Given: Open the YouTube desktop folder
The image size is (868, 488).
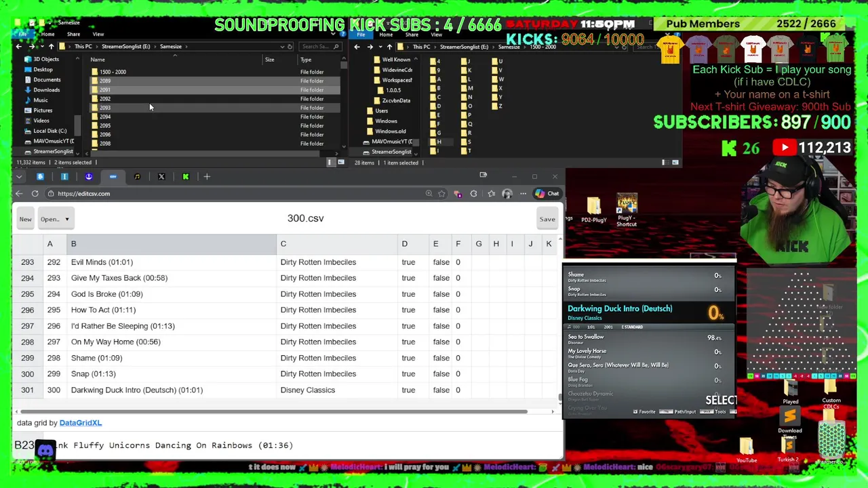Looking at the screenshot, I should [x=747, y=451].
